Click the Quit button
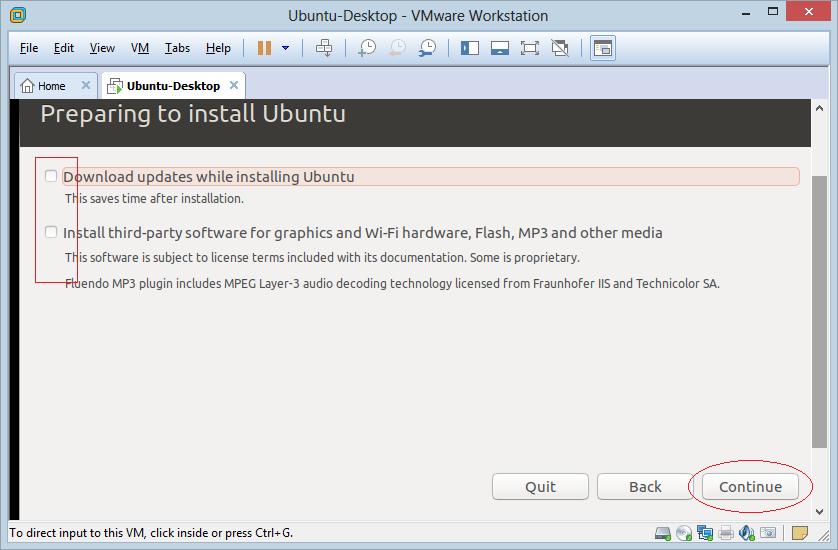Image resolution: width=838 pixels, height=550 pixels. pyautogui.click(x=540, y=486)
